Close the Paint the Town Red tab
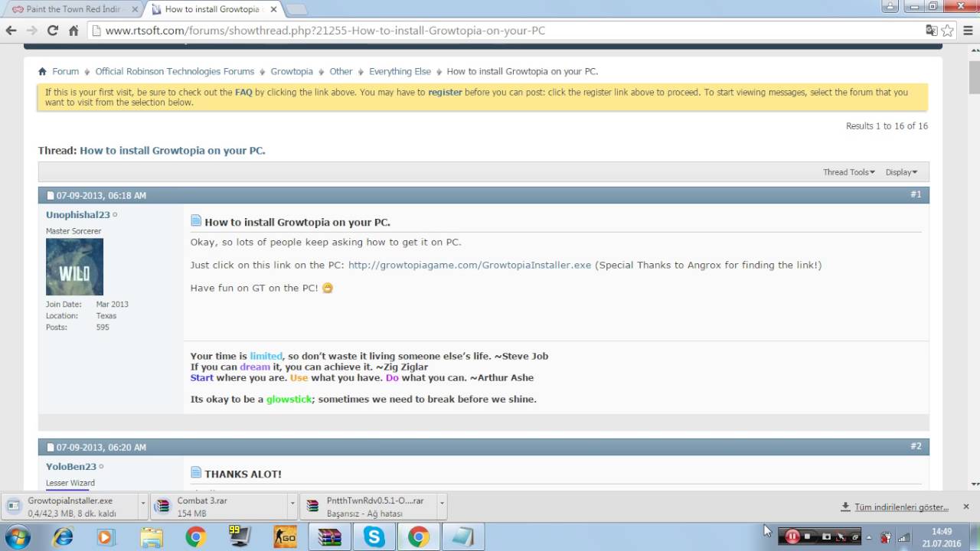Viewport: 980px width, 551px height. pyautogui.click(x=134, y=9)
